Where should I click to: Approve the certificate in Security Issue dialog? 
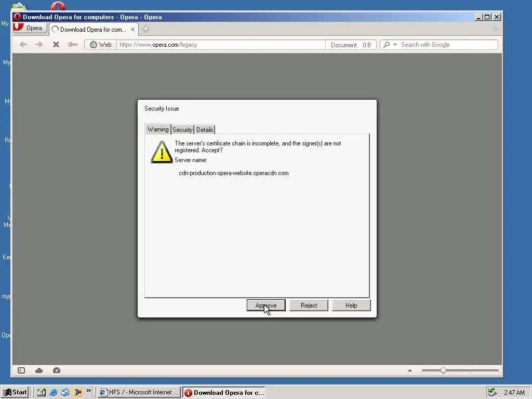click(266, 305)
